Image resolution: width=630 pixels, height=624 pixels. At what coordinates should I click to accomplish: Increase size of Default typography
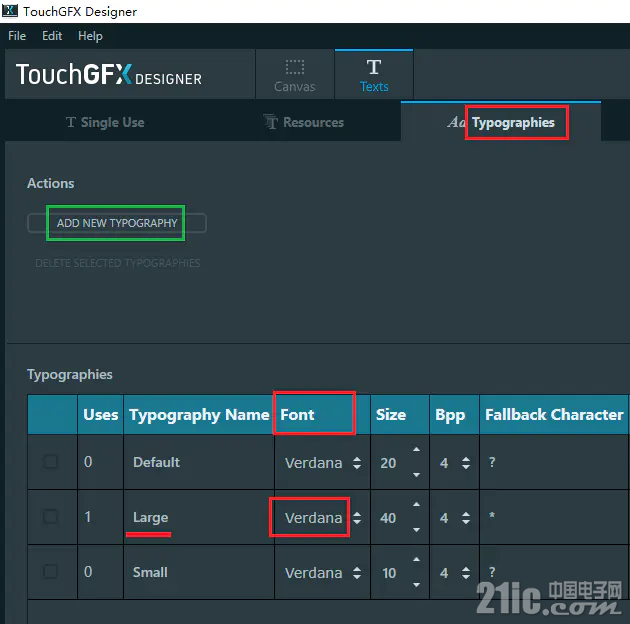coord(417,449)
